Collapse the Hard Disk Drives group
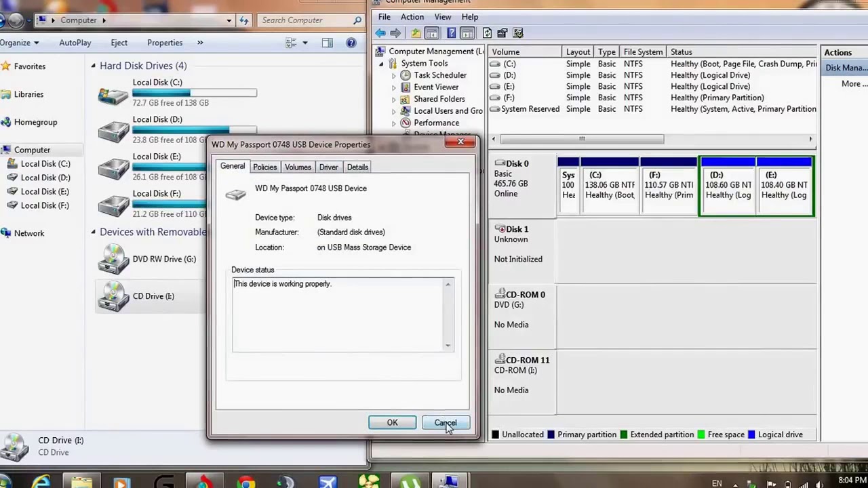 94,66
